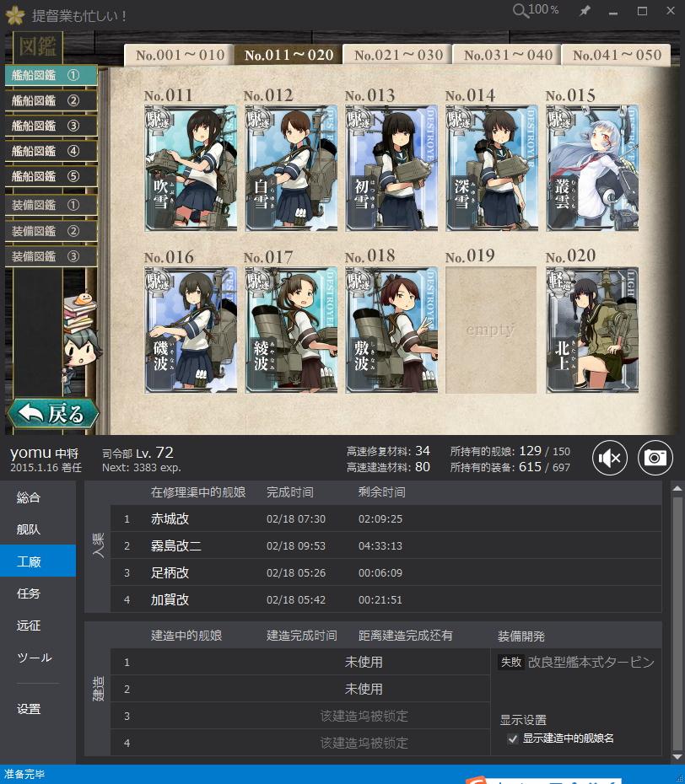Open 艦船図鑑 ① in the sidebar

(51, 75)
